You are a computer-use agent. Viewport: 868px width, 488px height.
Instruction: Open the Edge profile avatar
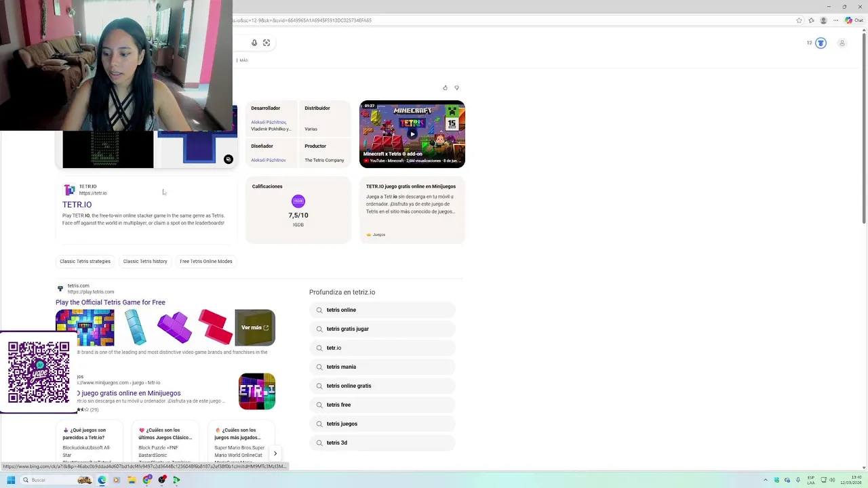click(823, 20)
